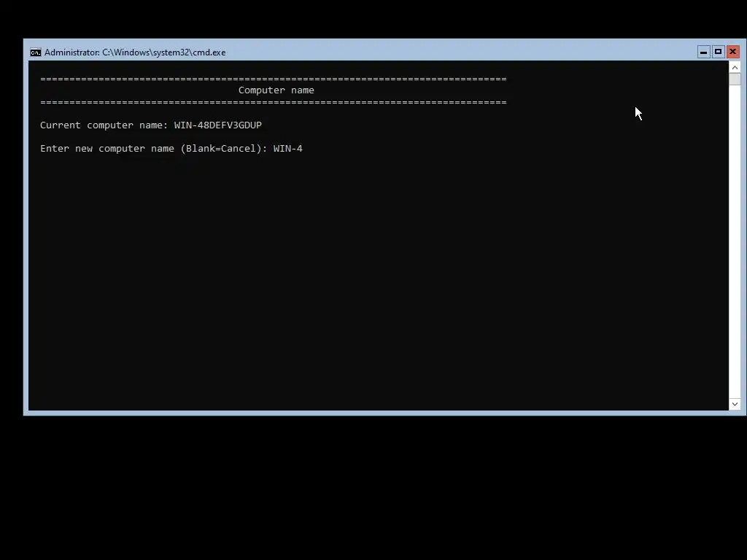The width and height of the screenshot is (747, 560).
Task: Click 'Enter new computer name (Blank=Cancel):' prompt
Action: pos(154,149)
